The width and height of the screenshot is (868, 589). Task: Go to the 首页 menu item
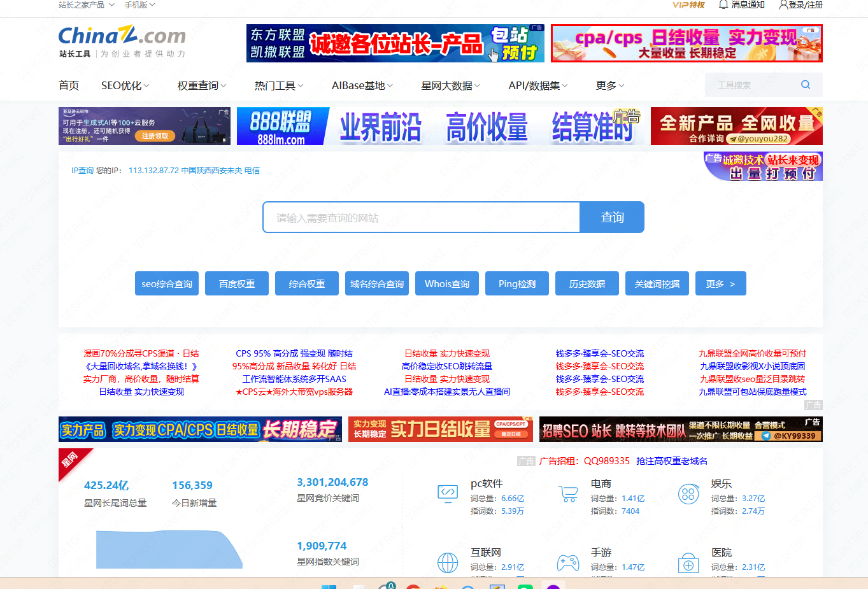coord(69,85)
